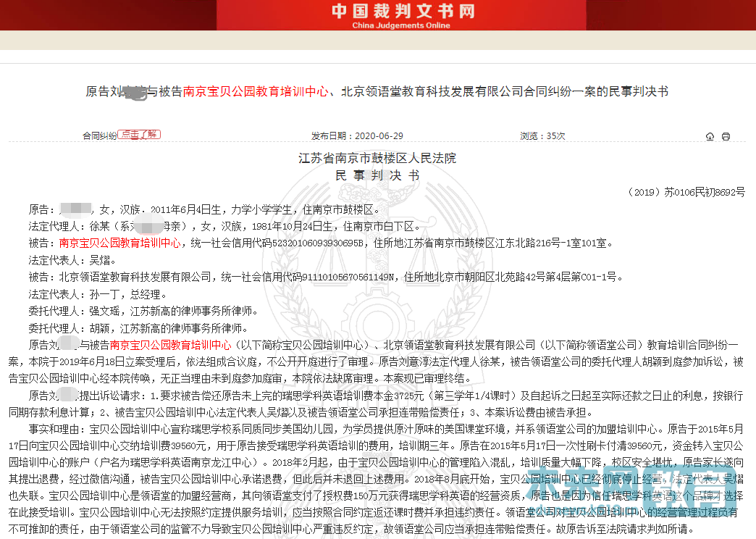
Task: Click the 被告:北京领语堂教育科技发展有限公司 line
Action: pyautogui.click(x=326, y=277)
